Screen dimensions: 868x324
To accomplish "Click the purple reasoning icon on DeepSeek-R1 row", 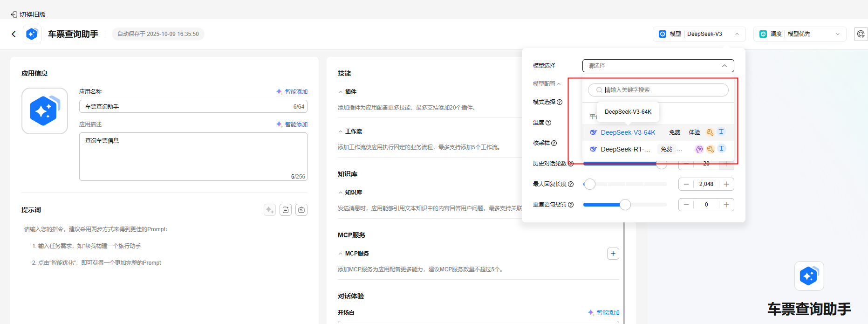I will point(699,149).
